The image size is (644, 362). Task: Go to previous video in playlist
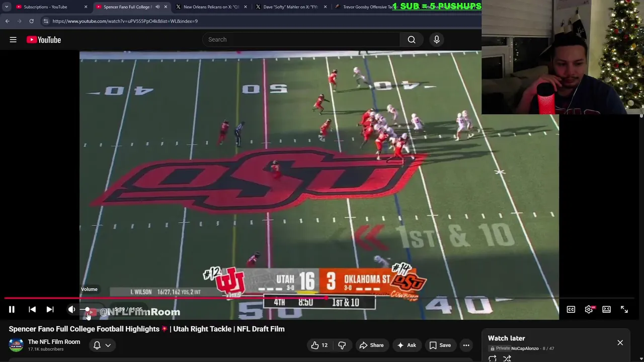tap(32, 310)
